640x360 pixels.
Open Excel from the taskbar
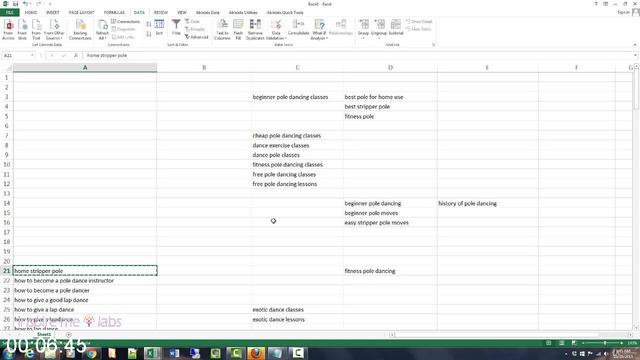point(152,353)
